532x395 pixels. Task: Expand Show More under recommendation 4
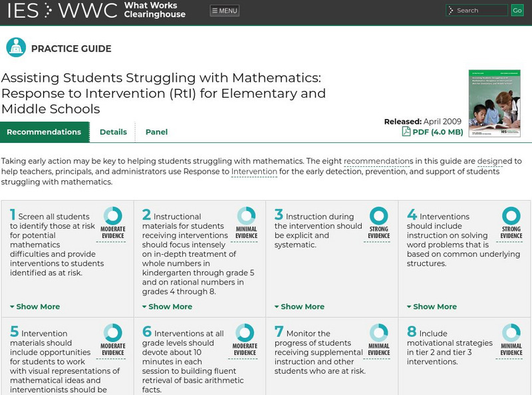point(432,307)
